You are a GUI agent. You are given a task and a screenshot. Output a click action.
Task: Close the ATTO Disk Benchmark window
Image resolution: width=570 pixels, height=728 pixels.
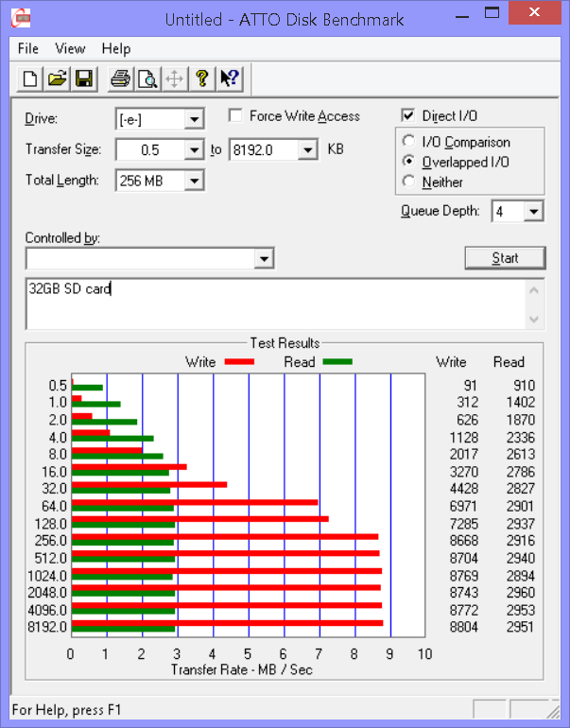(534, 12)
